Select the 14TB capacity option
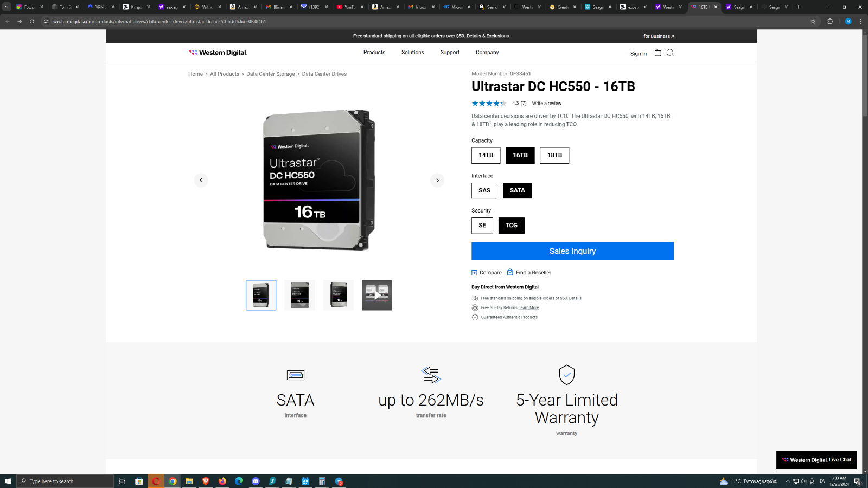 point(486,156)
